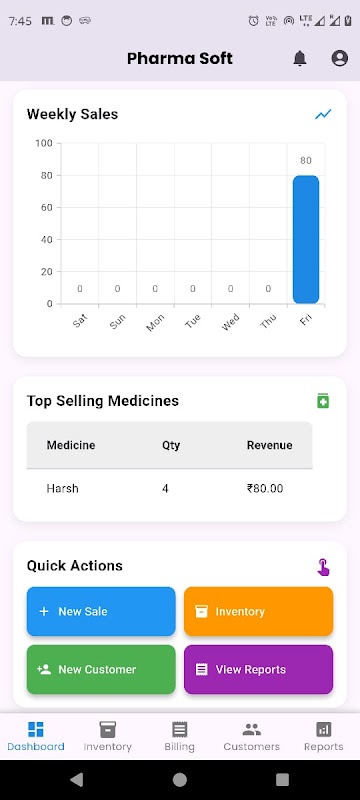Sort by the Revenue column header
The image size is (360, 800).
(269, 445)
